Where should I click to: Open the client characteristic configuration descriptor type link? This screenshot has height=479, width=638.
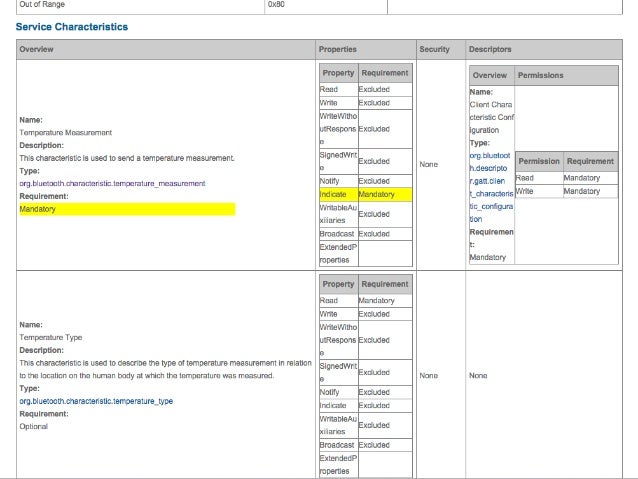(x=491, y=187)
